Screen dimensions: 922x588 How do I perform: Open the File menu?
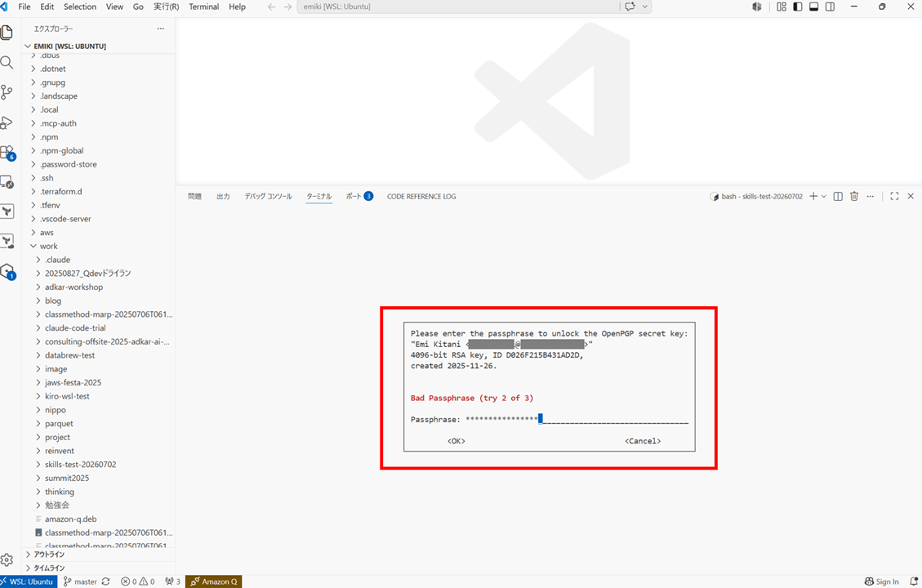coord(24,7)
